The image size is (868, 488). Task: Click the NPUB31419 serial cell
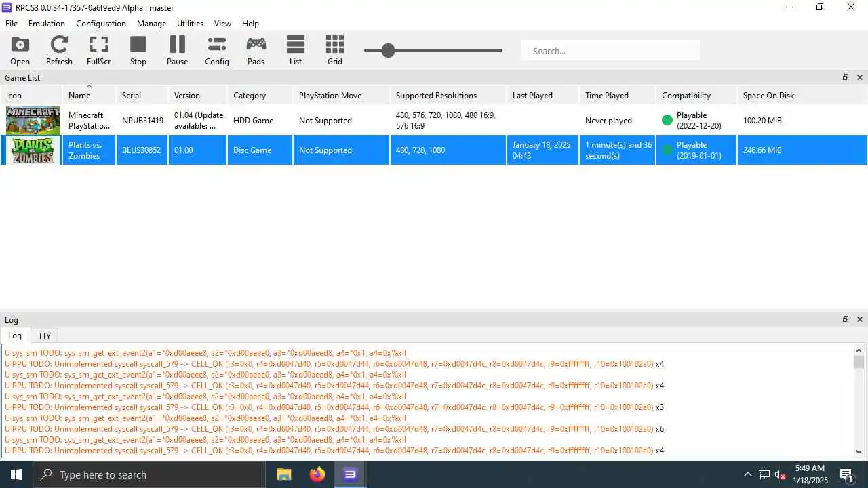[142, 121]
